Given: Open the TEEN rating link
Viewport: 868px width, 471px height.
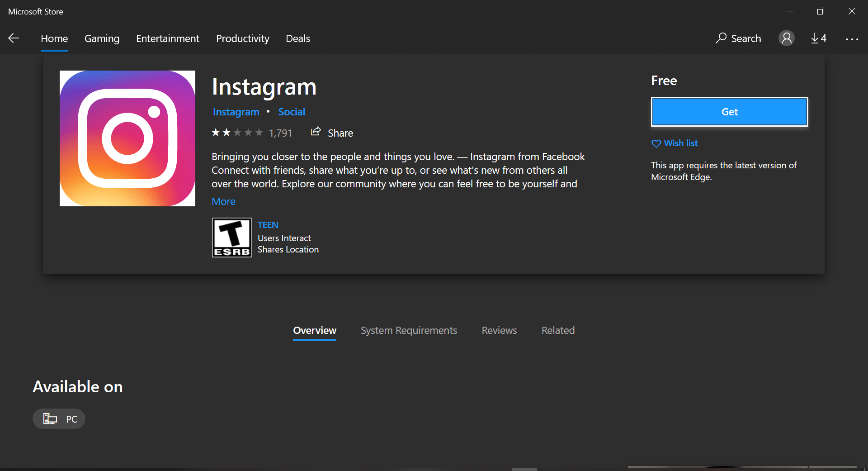Looking at the screenshot, I should 268,225.
